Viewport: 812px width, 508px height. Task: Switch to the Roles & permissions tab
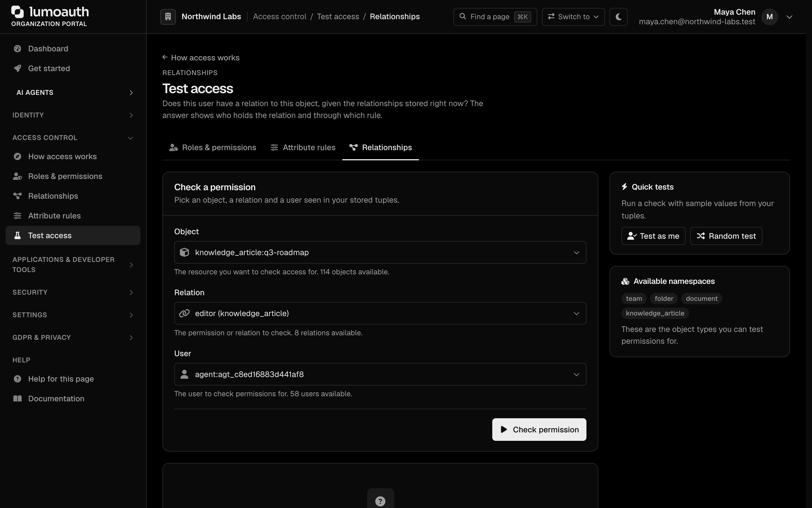213,148
